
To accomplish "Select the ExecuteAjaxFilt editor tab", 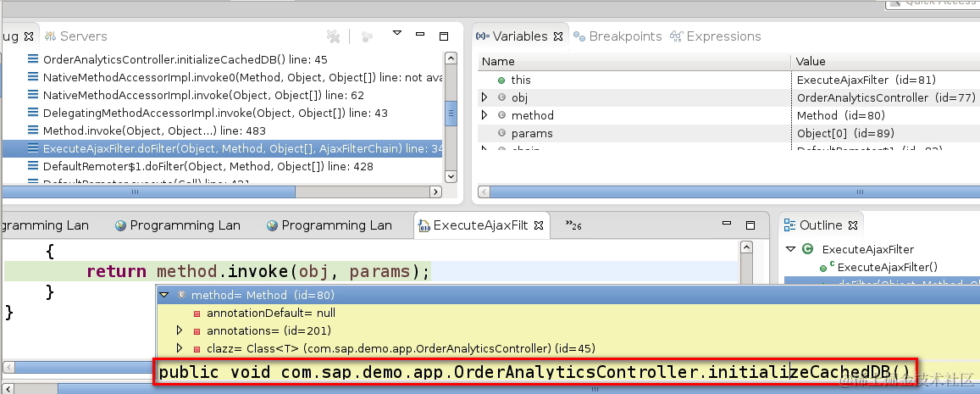I will click(x=480, y=225).
